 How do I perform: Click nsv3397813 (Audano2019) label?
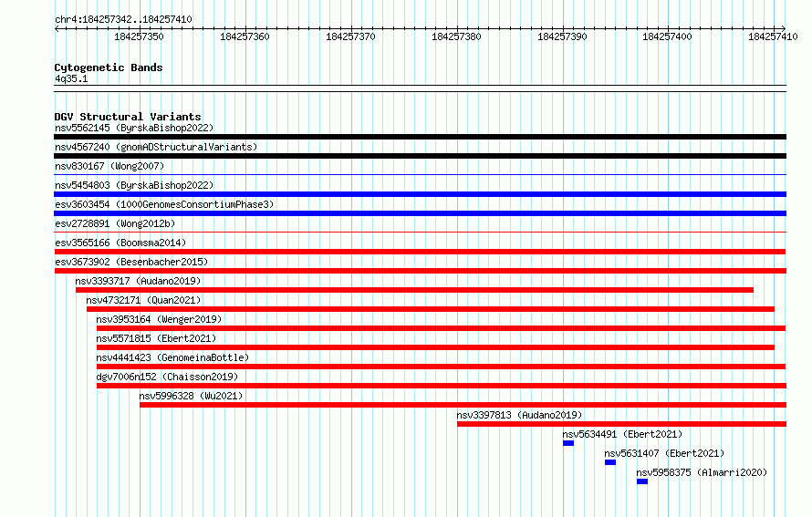coord(519,415)
